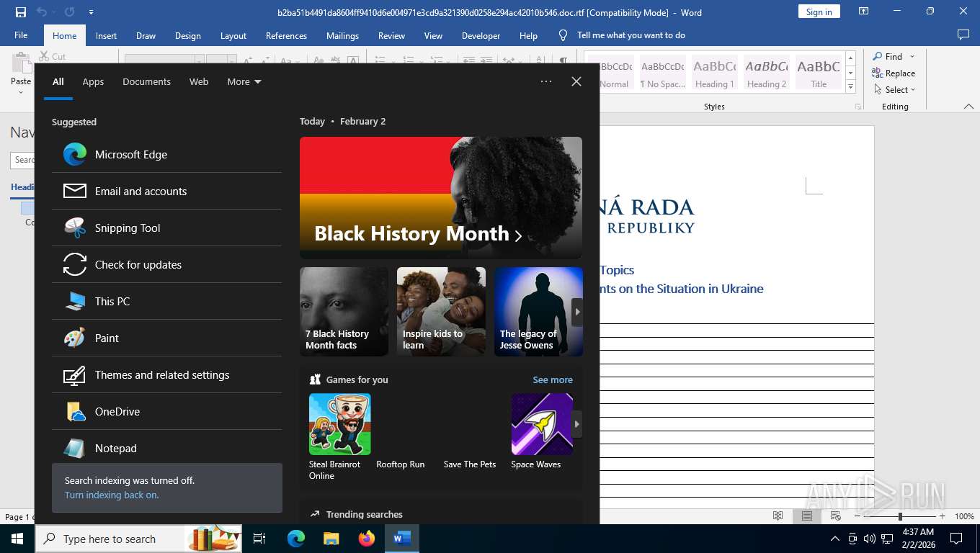Show hidden system tray icons

click(x=835, y=539)
